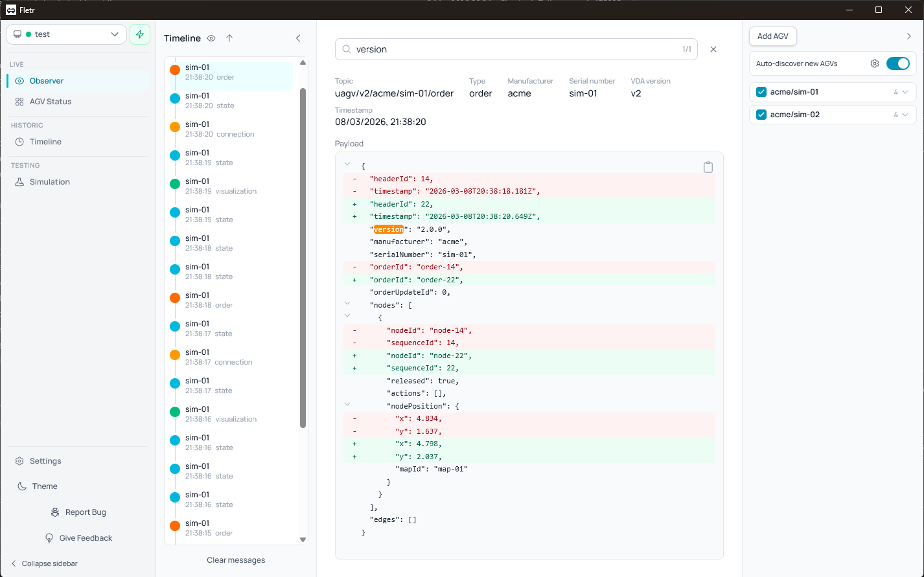This screenshot has width=924, height=577.
Task: Toggle the Timeline eye visibility icon
Action: tap(211, 38)
